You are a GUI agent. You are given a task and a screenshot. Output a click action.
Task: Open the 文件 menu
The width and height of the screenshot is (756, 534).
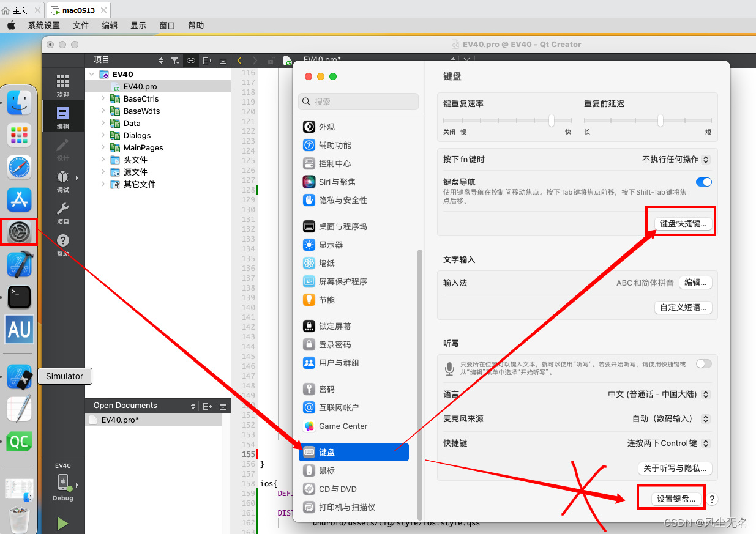point(81,26)
